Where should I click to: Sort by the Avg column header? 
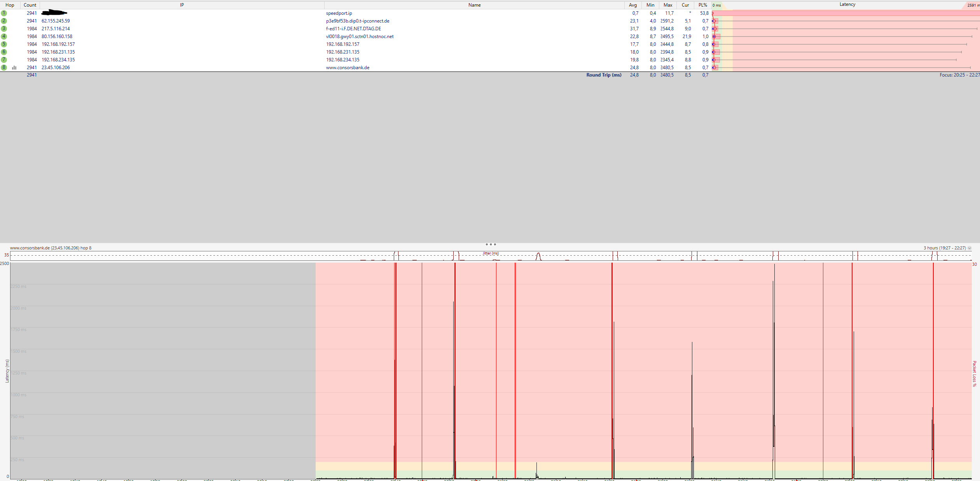click(633, 5)
